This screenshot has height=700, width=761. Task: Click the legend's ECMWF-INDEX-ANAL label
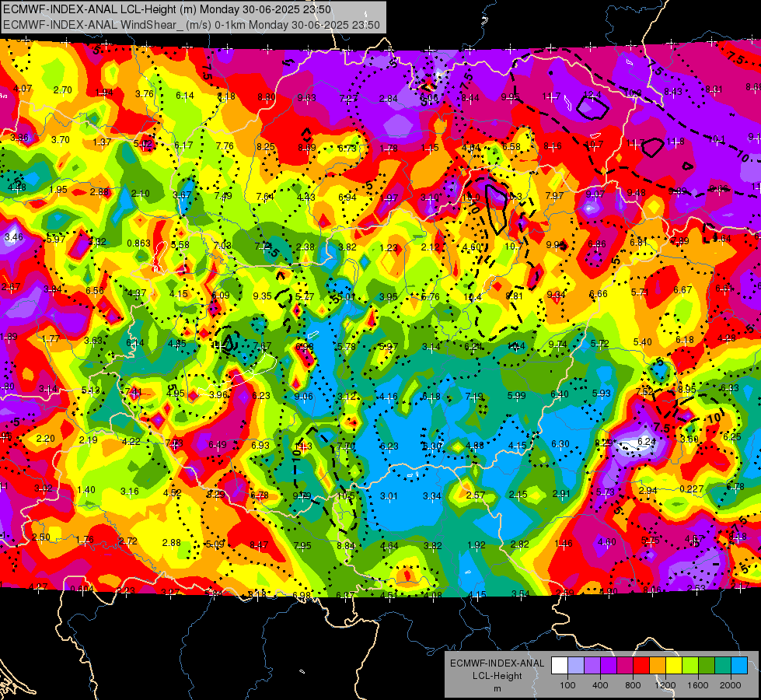coord(497,663)
